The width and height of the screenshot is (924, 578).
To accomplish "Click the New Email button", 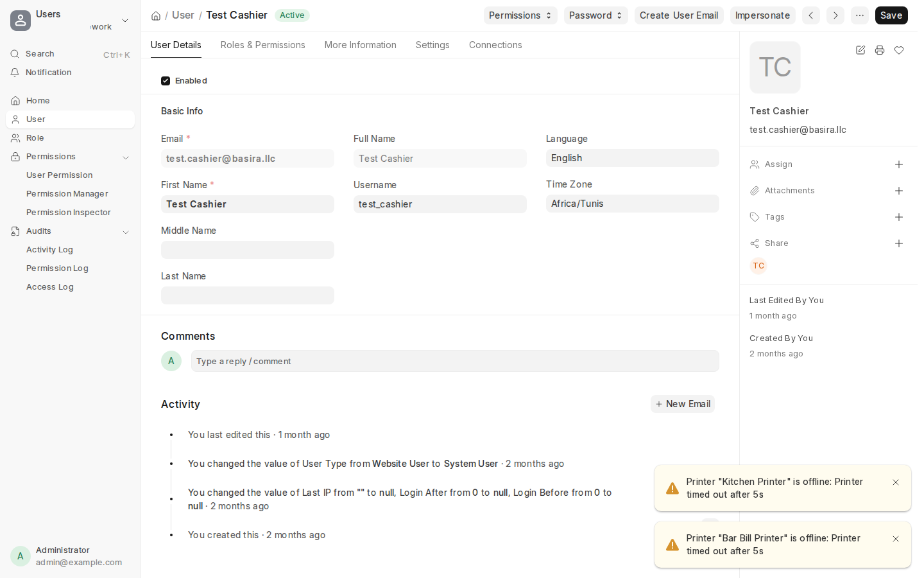I will [x=683, y=404].
